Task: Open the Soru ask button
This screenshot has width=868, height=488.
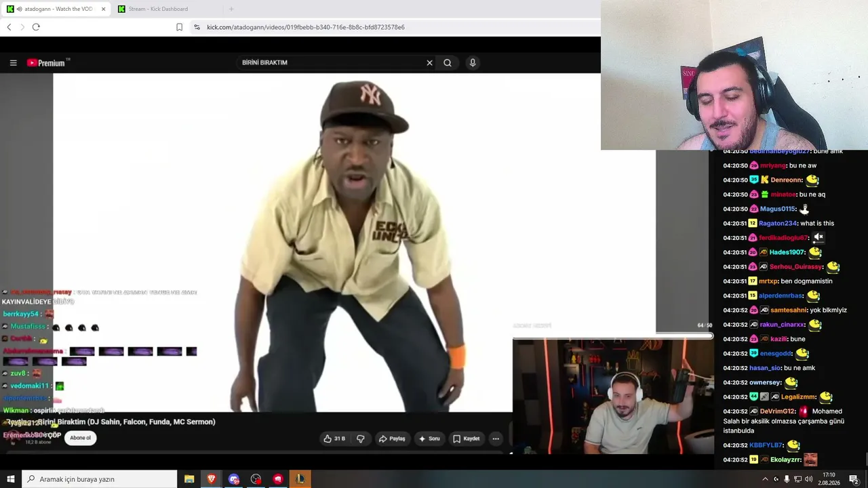Action: (x=431, y=439)
